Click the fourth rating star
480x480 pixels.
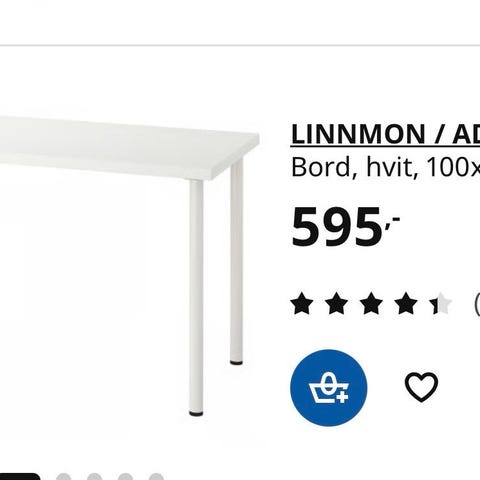[406, 303]
